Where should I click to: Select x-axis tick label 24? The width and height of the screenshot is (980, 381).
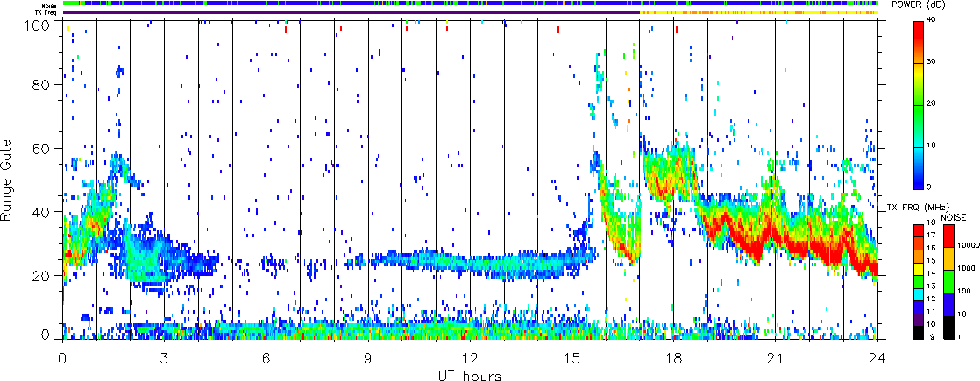click(x=877, y=358)
